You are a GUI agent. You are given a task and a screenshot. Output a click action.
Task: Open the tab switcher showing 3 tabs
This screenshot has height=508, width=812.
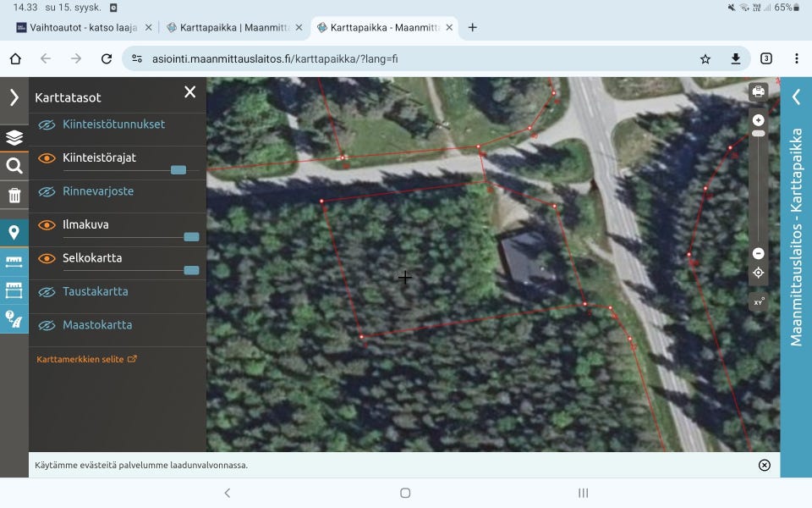point(766,58)
